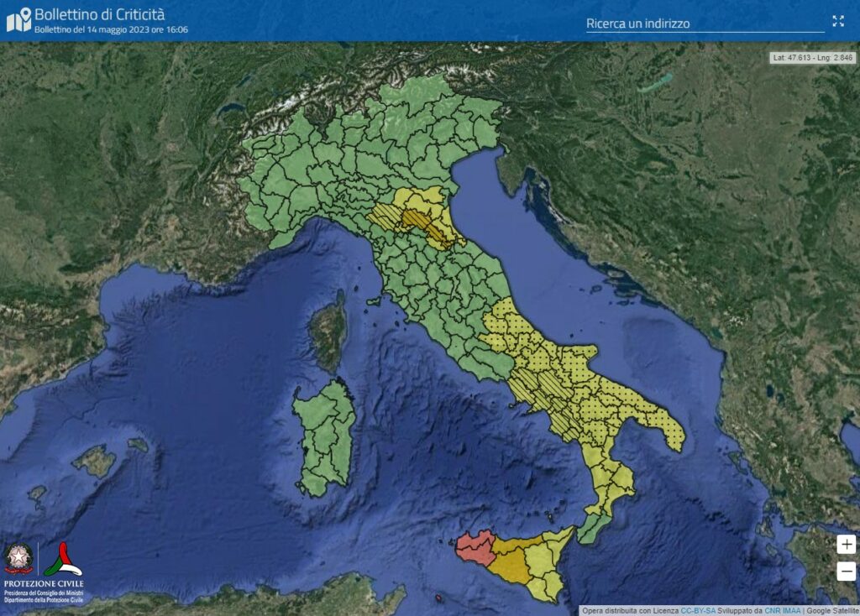860x616 pixels.
Task: Click the Google Satellite attribution text
Action: tap(832, 610)
